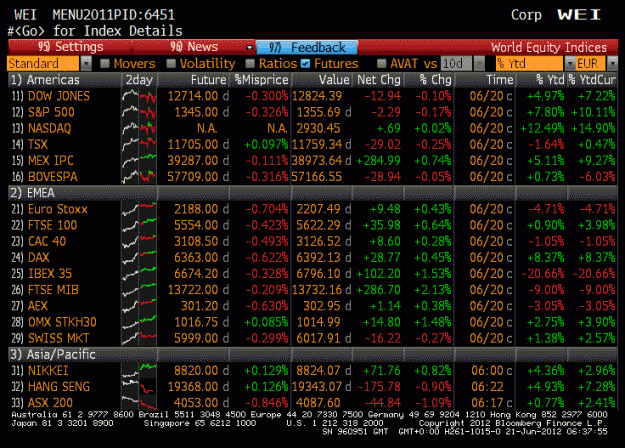This screenshot has height=448, width=625.
Task: Select the EUR currency field
Action: click(591, 63)
